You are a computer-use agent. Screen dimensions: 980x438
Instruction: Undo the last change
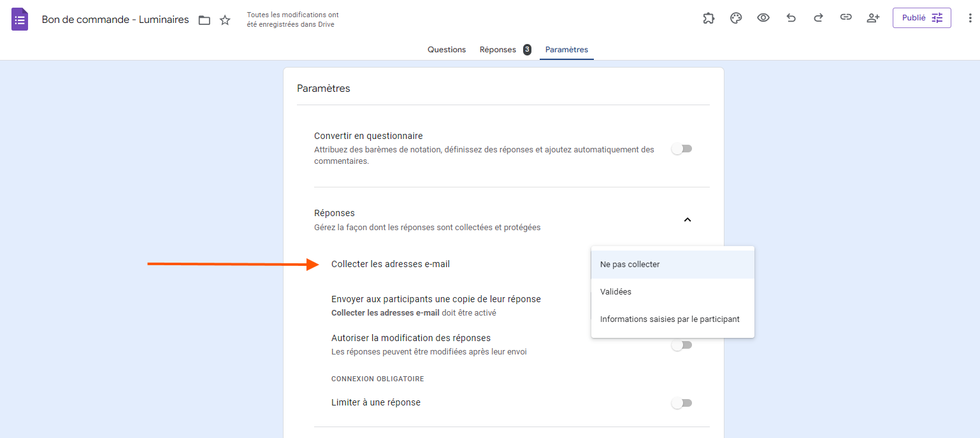[791, 18]
